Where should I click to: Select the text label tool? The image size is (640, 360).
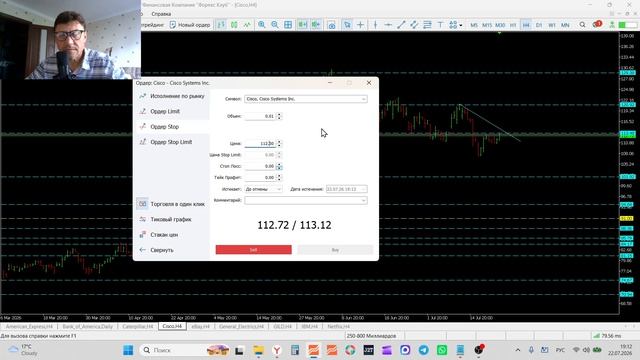click(x=440, y=25)
